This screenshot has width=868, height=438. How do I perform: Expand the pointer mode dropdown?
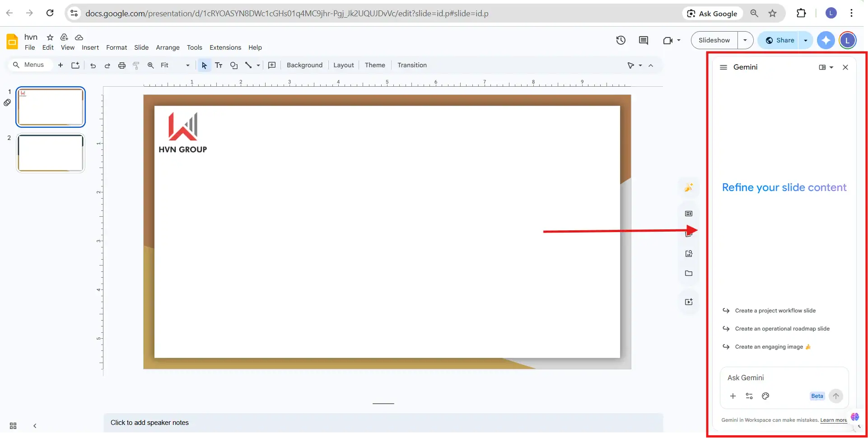[x=640, y=65]
